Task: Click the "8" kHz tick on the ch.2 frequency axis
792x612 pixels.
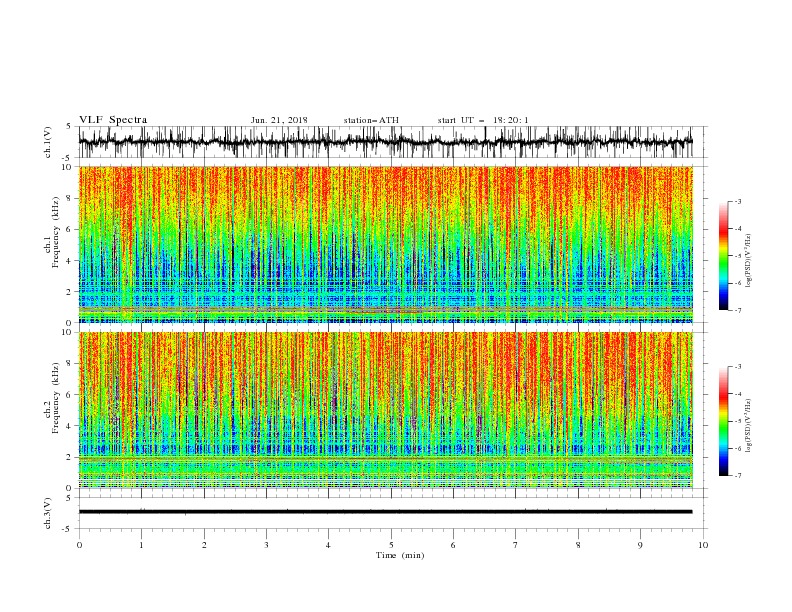Action: pos(69,364)
